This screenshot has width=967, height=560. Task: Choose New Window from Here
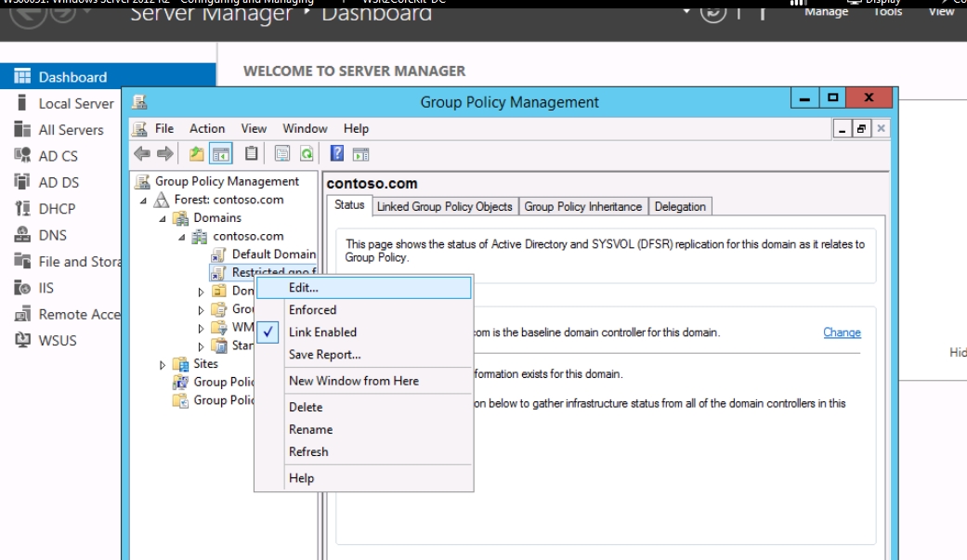364,381
